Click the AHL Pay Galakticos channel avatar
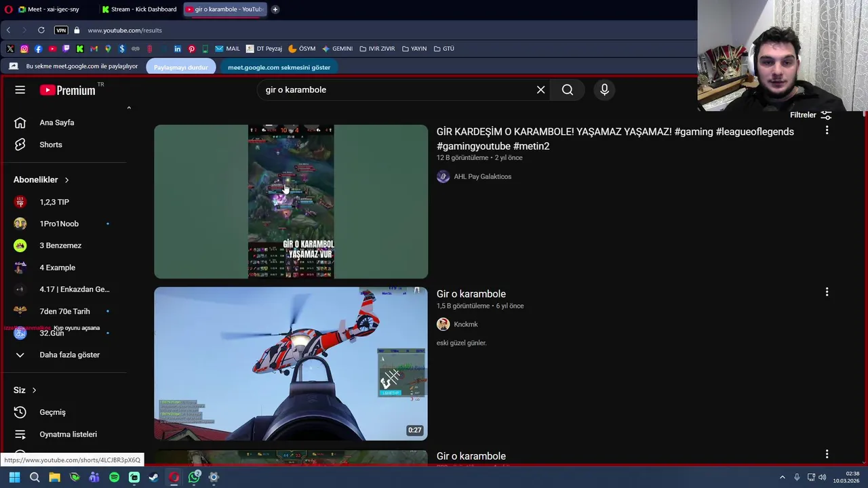Image resolution: width=868 pixels, height=488 pixels. tap(443, 177)
